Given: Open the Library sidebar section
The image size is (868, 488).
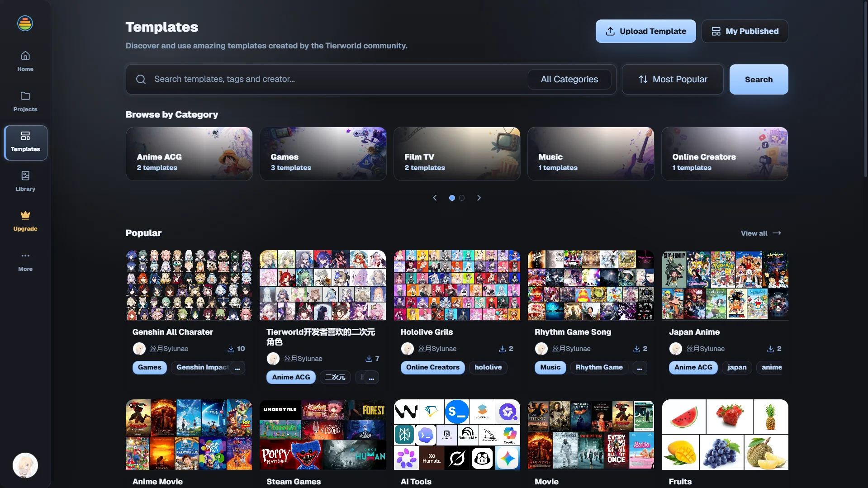Looking at the screenshot, I should point(25,181).
